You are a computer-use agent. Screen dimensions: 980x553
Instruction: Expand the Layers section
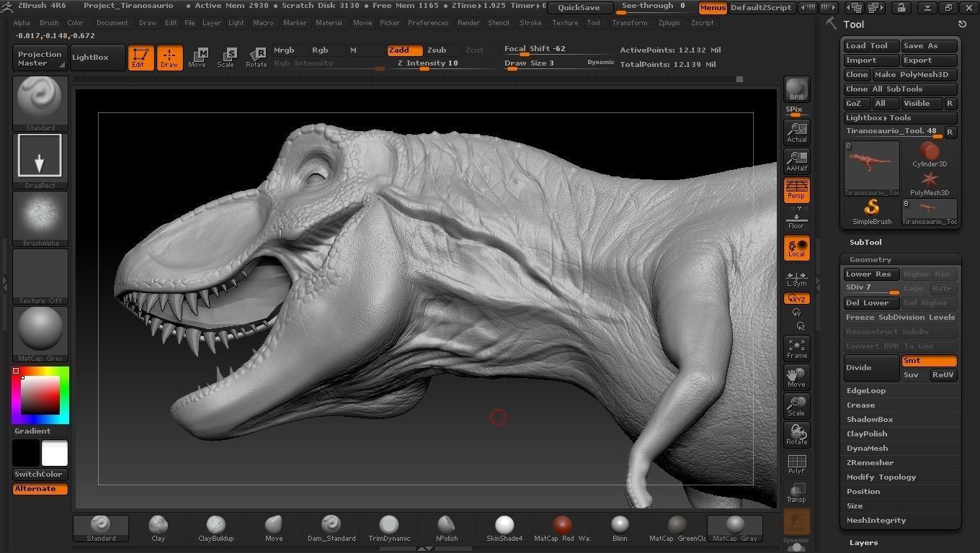point(863,543)
